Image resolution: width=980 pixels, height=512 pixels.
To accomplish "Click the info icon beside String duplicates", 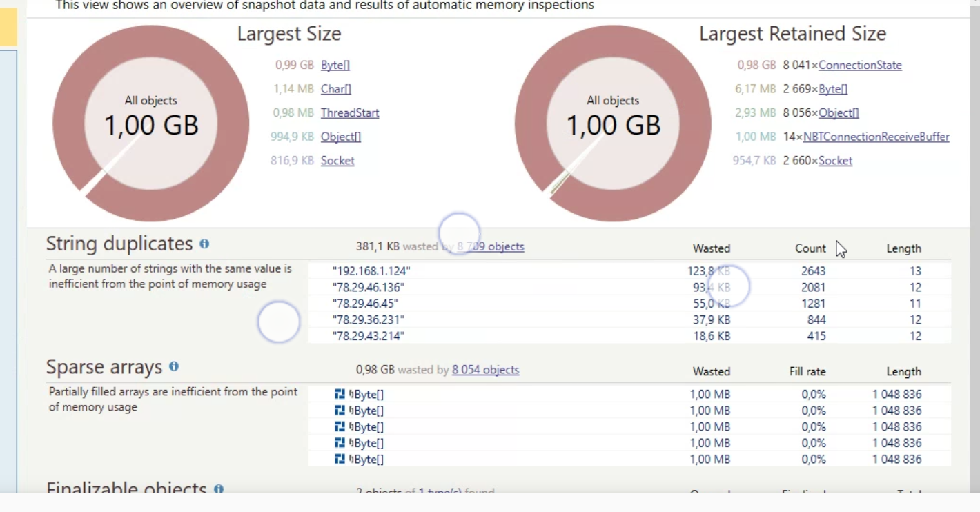I will [204, 244].
